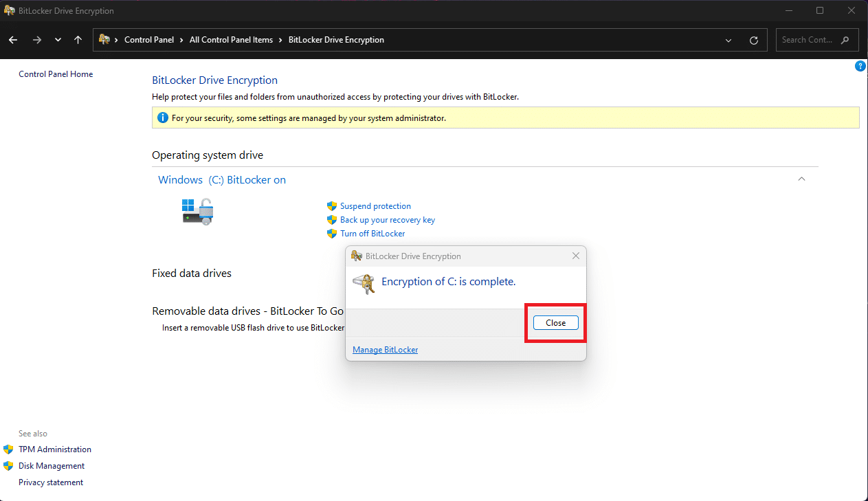The image size is (868, 501).
Task: Click the shield icon next to Disk Management
Action: (x=8, y=466)
